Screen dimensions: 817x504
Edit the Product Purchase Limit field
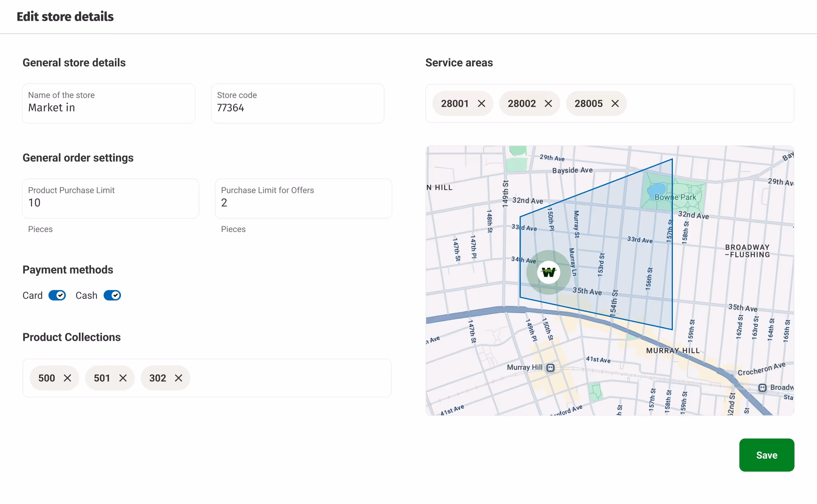pyautogui.click(x=110, y=202)
